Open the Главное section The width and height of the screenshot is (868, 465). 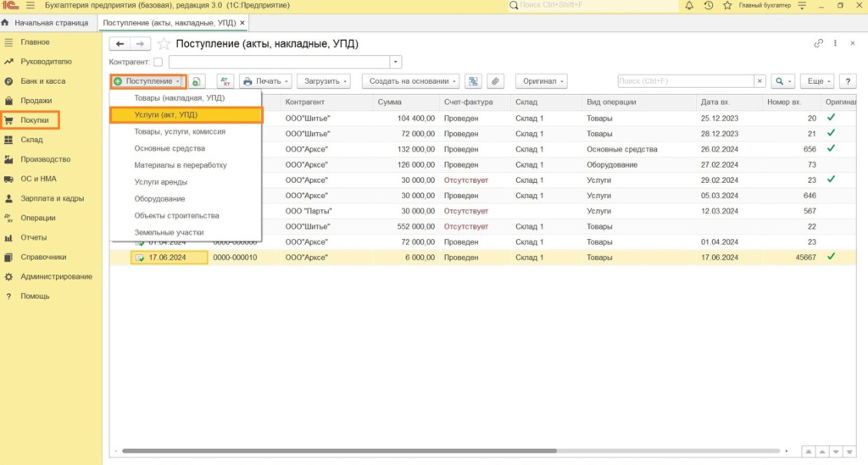tap(35, 42)
